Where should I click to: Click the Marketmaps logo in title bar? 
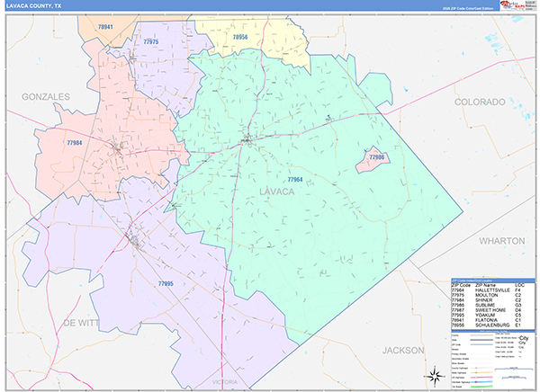point(513,5)
